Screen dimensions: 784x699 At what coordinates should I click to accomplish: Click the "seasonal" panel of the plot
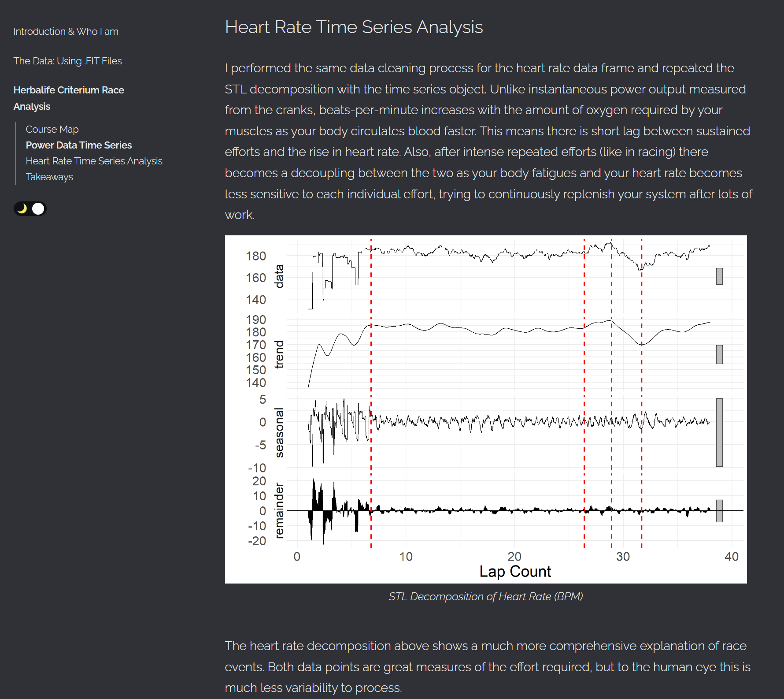484,423
